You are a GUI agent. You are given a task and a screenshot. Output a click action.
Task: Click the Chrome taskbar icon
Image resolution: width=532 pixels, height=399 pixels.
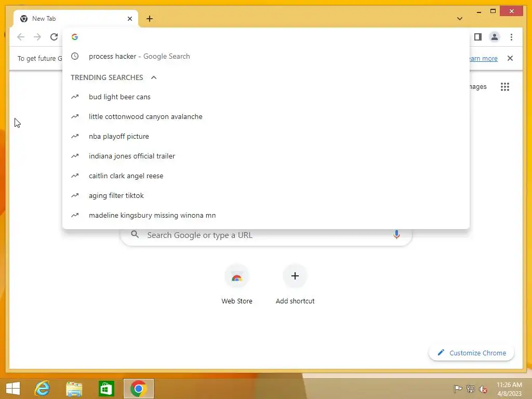138,389
